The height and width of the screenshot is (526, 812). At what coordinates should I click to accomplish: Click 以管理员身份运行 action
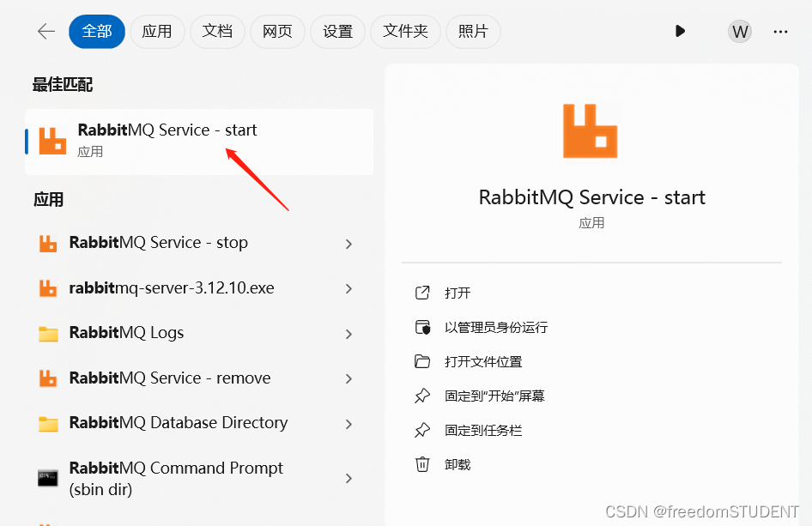click(495, 328)
